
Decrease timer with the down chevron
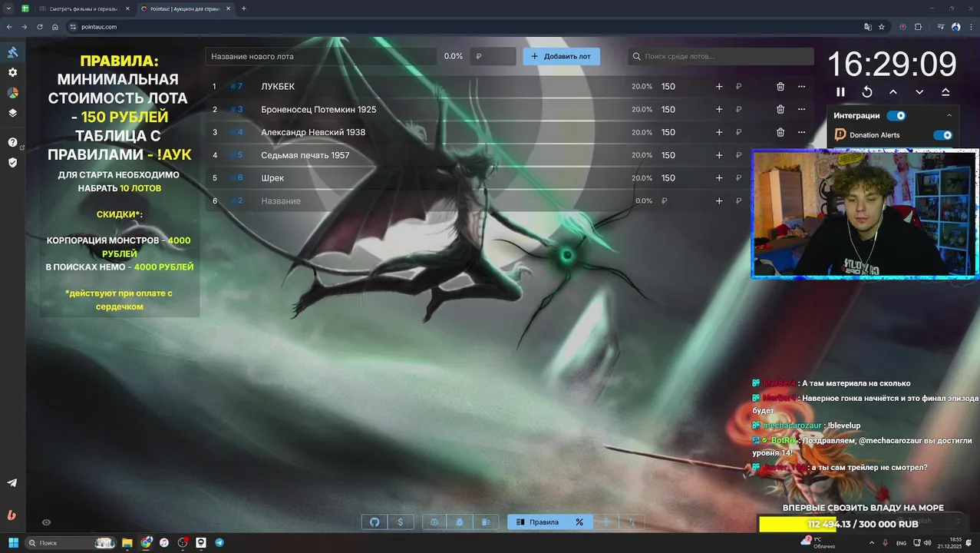tap(919, 91)
